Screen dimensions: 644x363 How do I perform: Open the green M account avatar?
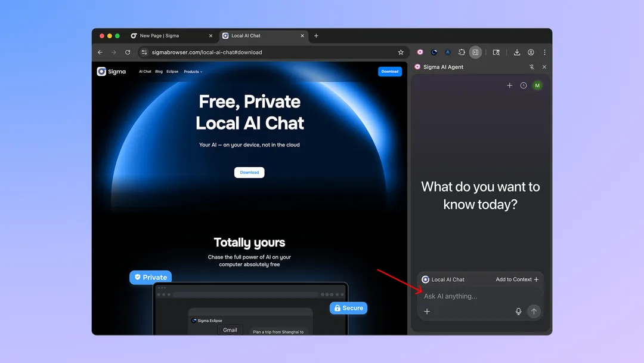[537, 85]
